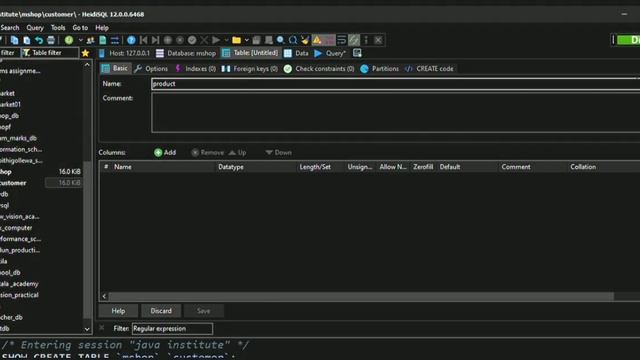Open the Options sub-tab
The image size is (640, 360).
151,69
